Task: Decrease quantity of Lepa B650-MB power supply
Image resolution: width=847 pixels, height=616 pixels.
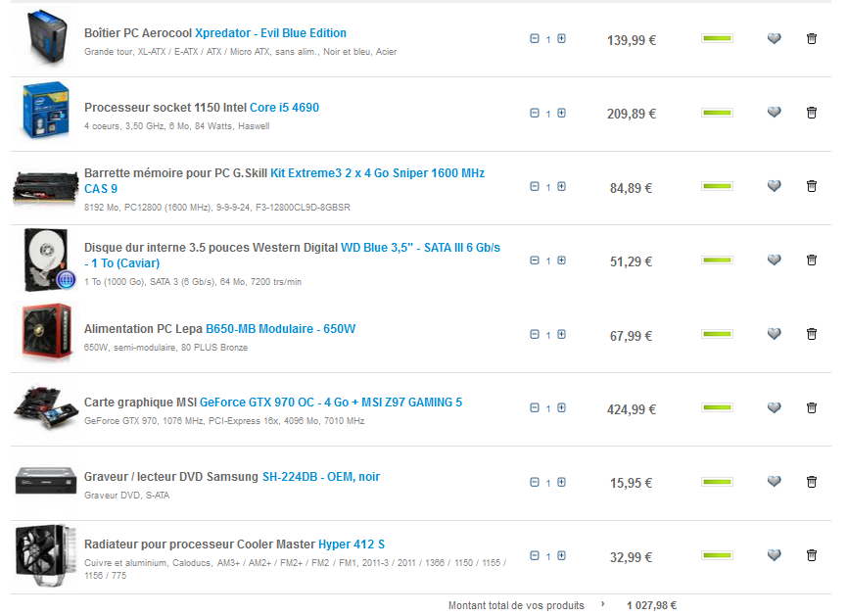Action: click(x=535, y=335)
